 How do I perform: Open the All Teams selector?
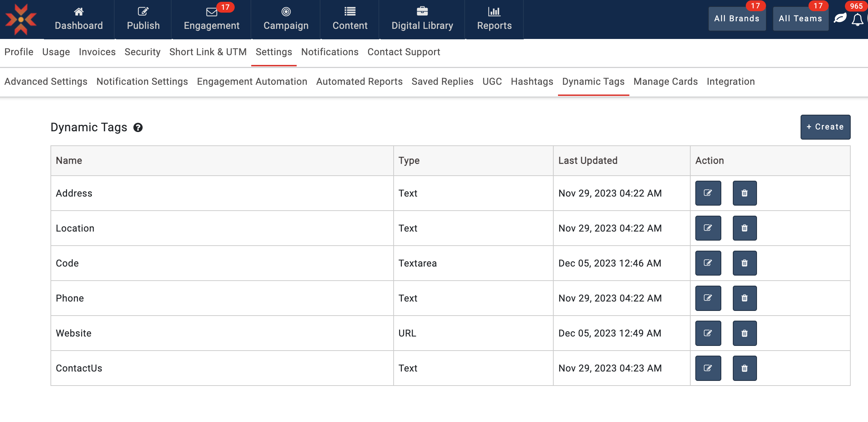[800, 19]
